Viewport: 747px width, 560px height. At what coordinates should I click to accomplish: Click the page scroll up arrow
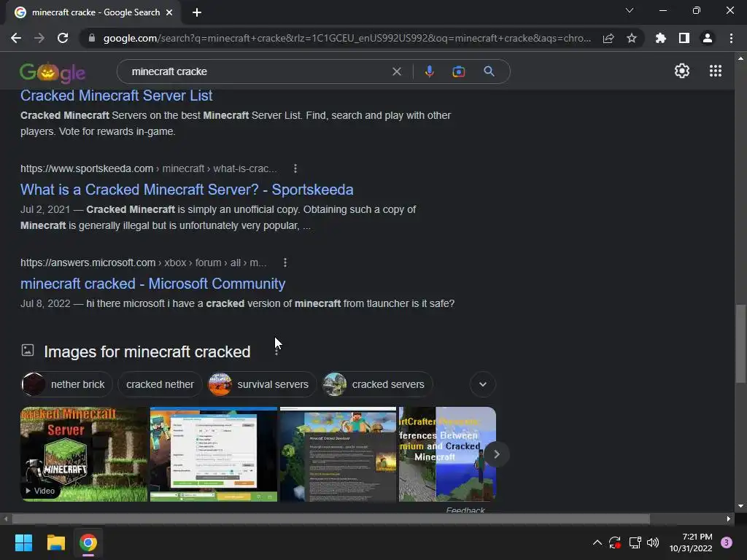[740, 58]
